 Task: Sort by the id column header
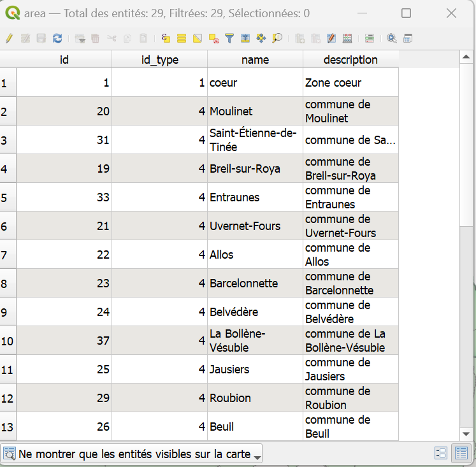64,60
